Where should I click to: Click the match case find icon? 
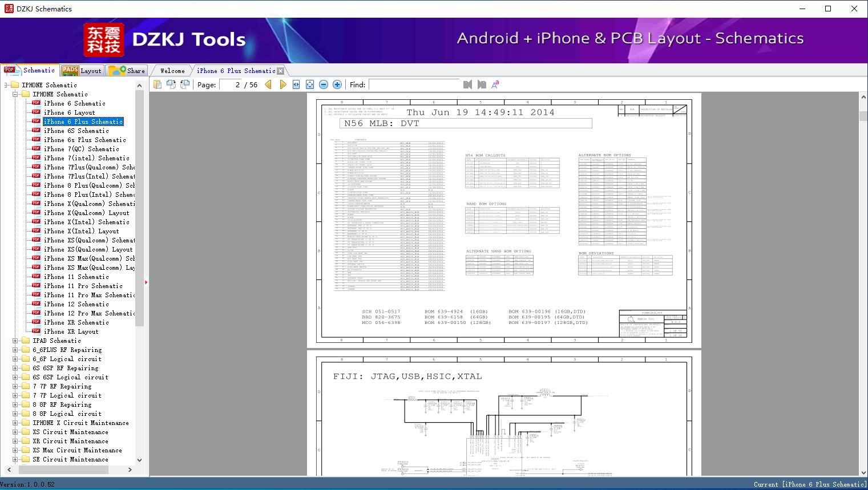pos(495,84)
